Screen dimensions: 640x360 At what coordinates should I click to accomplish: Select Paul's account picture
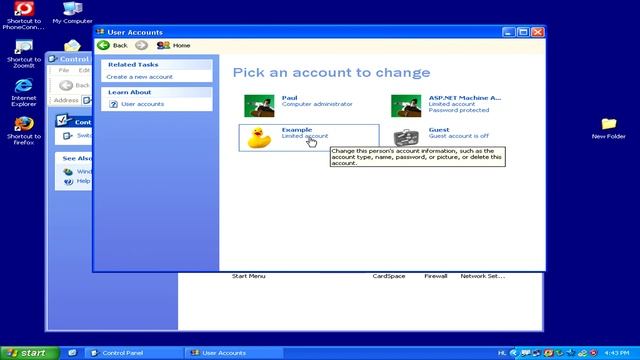[259, 106]
